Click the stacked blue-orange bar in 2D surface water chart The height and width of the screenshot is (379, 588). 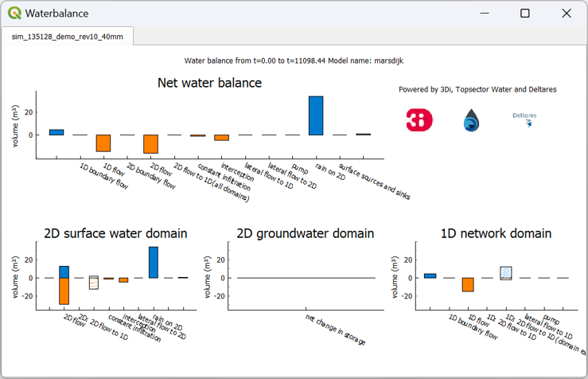pyautogui.click(x=64, y=285)
